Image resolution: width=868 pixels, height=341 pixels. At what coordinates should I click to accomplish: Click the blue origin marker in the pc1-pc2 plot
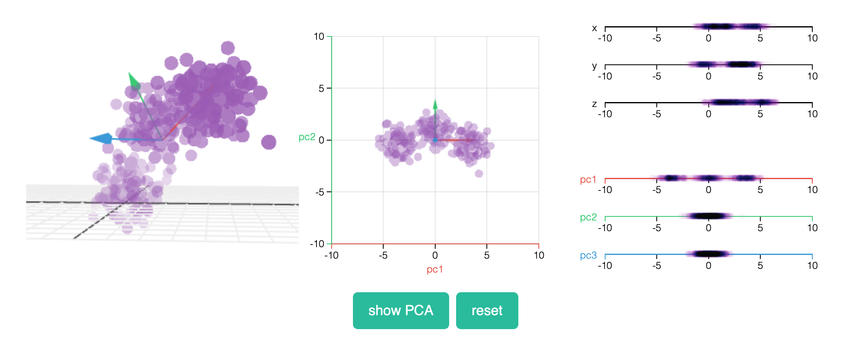coord(435,139)
